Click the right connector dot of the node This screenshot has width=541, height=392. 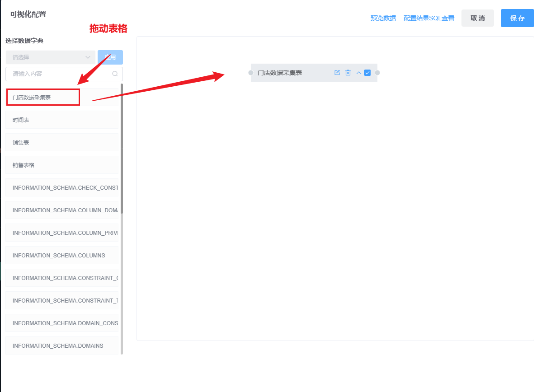tap(377, 73)
